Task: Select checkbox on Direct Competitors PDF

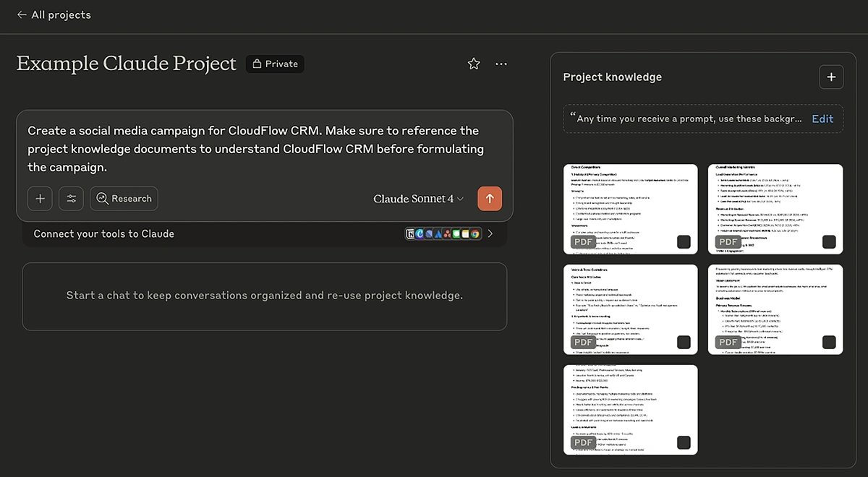Action: pyautogui.click(x=684, y=241)
